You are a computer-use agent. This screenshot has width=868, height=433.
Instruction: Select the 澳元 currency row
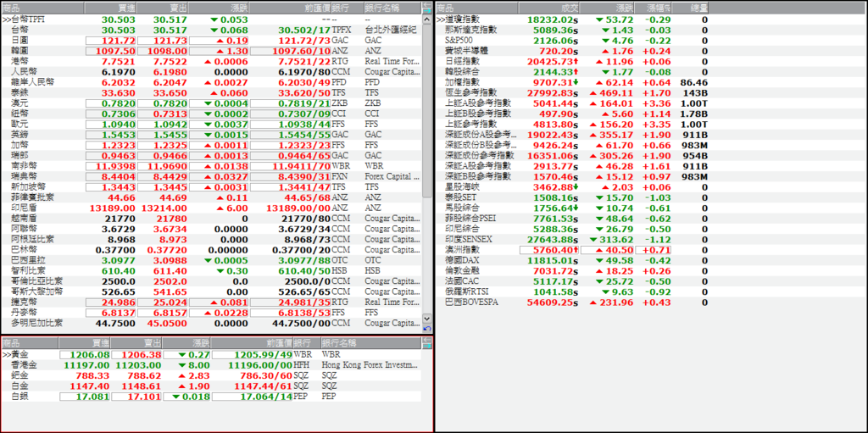point(211,103)
